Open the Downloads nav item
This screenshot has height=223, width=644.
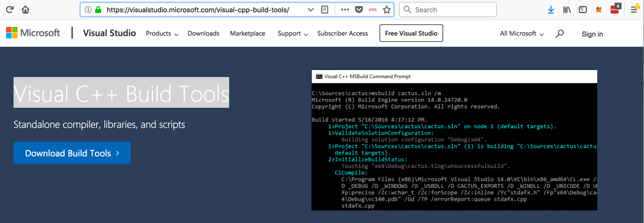click(203, 33)
